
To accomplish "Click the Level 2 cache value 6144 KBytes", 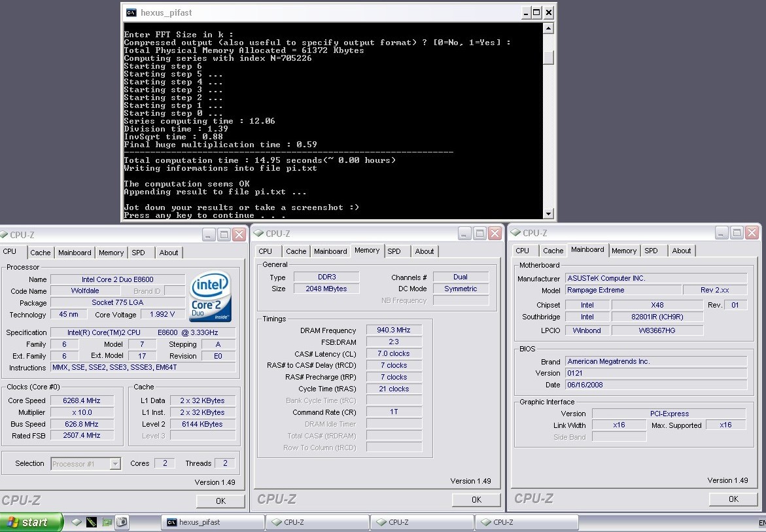I will [202, 424].
